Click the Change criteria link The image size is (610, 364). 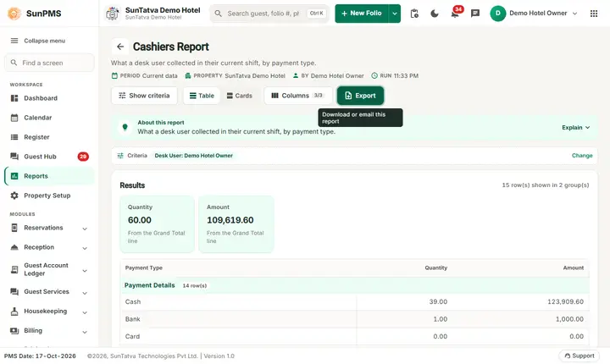[x=582, y=156]
